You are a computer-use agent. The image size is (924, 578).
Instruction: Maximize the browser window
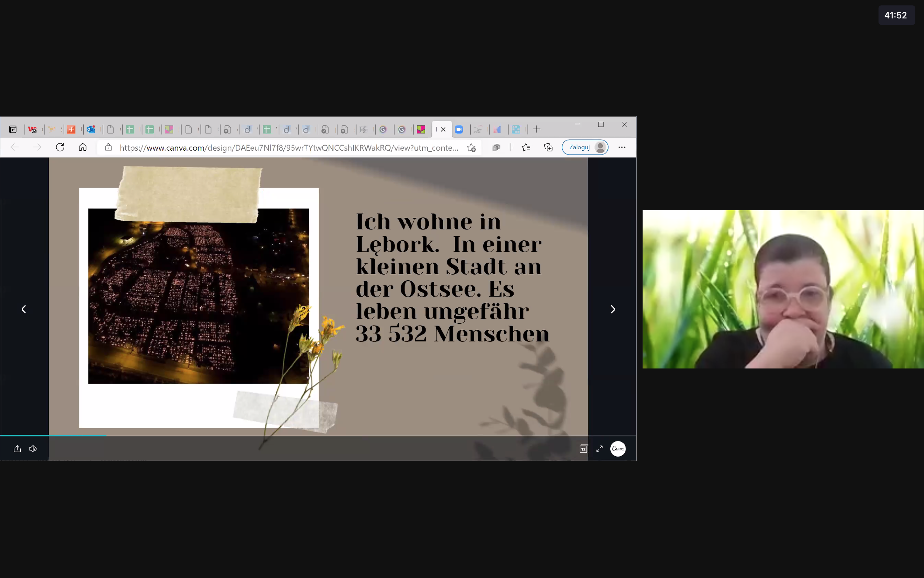601,124
